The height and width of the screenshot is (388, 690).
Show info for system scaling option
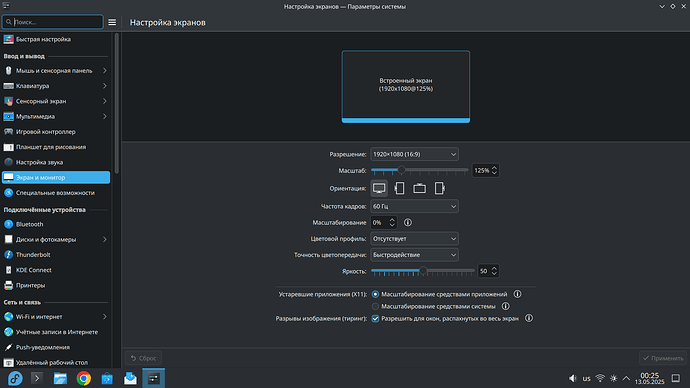(506, 306)
